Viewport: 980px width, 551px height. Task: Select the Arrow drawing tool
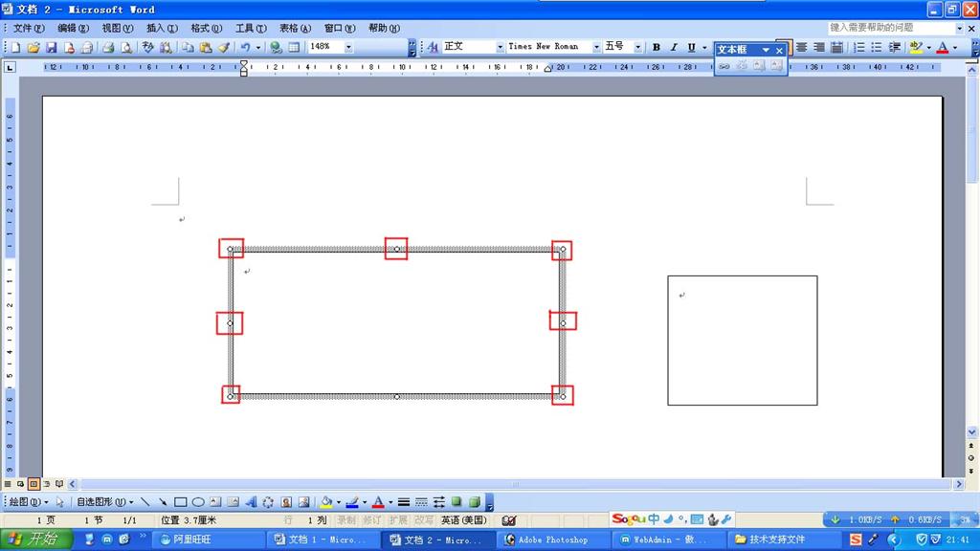162,501
